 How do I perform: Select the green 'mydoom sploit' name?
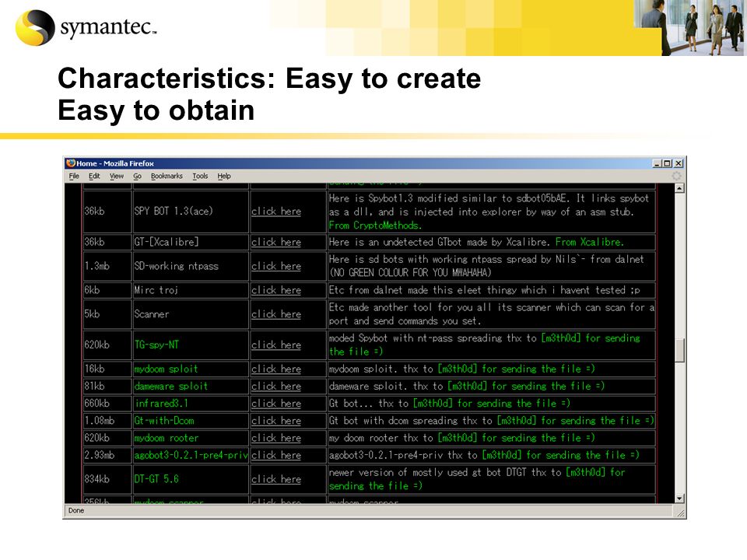tap(166, 369)
